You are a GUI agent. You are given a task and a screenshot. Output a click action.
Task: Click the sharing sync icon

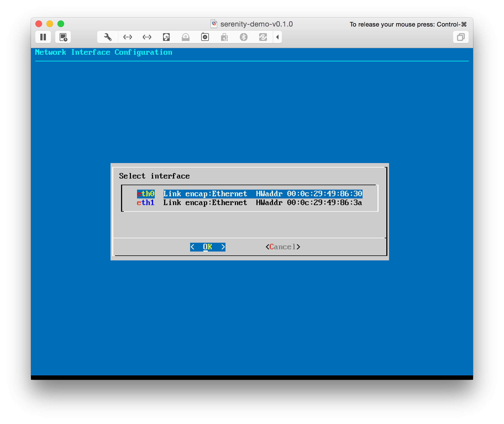(263, 37)
